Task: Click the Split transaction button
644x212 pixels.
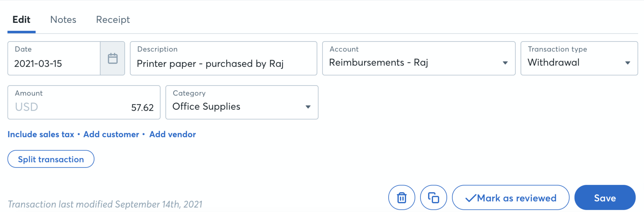Action: (51, 159)
